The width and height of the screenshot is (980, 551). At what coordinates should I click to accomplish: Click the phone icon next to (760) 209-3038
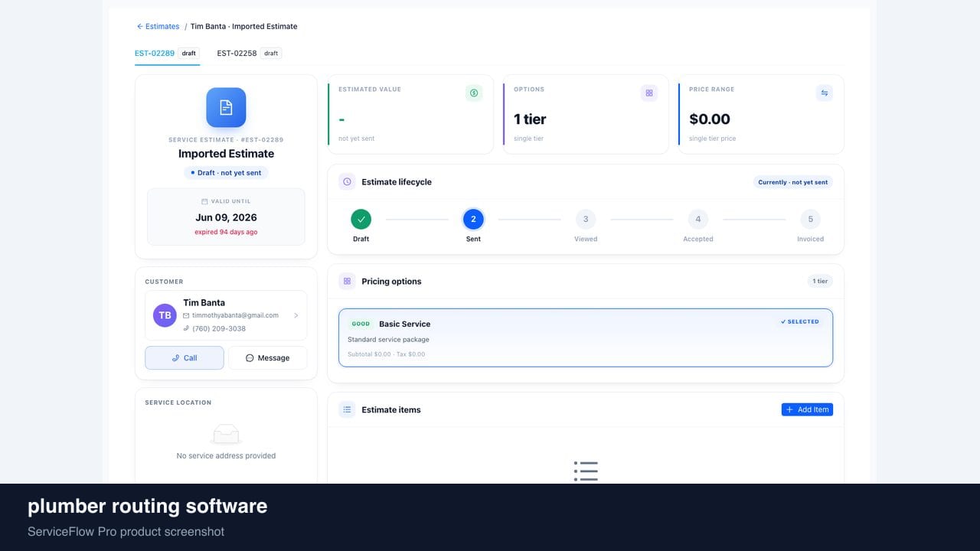pos(186,328)
